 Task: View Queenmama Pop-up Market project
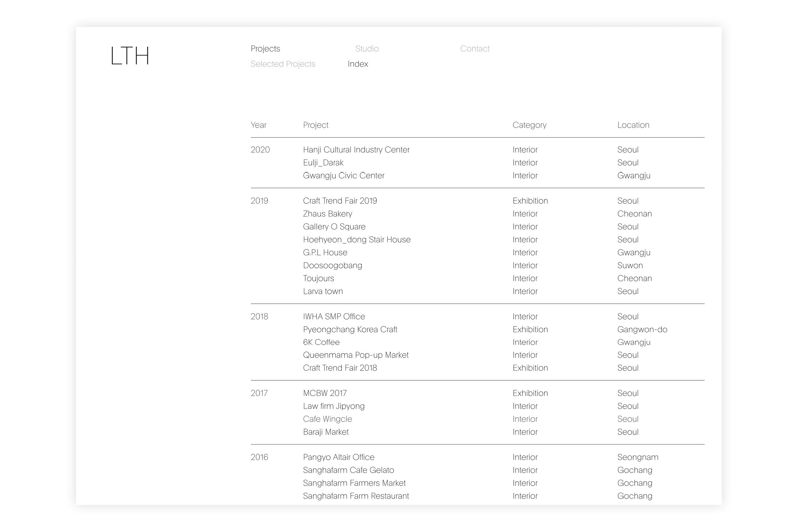pos(355,355)
